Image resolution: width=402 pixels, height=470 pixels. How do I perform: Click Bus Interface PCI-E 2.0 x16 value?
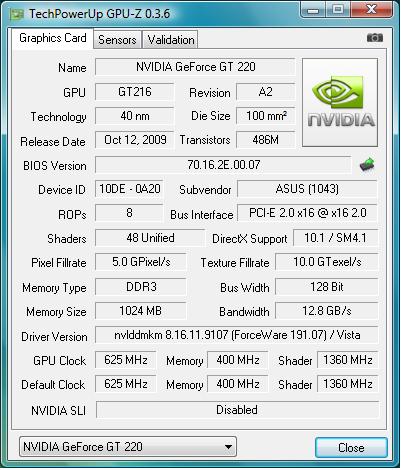pos(307,213)
